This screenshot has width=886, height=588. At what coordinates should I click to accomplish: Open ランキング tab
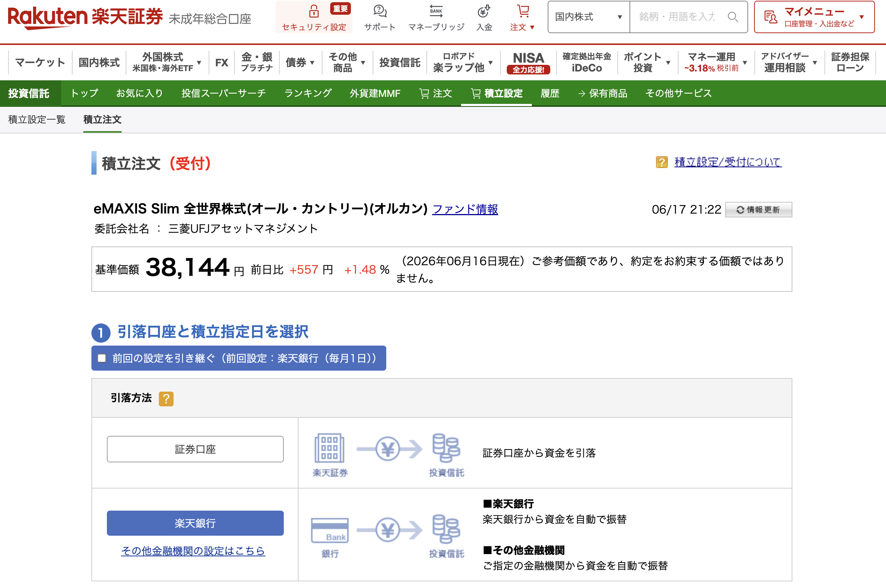coord(308,93)
